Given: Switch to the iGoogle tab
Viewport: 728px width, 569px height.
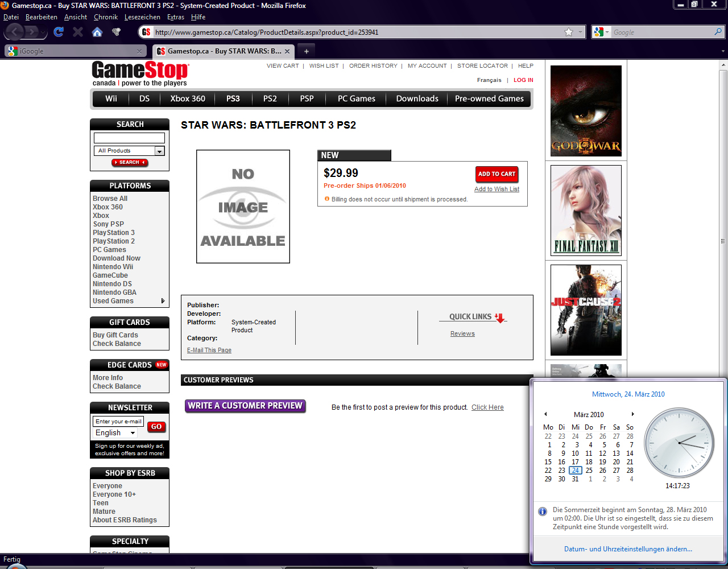Looking at the screenshot, I should click(76, 51).
